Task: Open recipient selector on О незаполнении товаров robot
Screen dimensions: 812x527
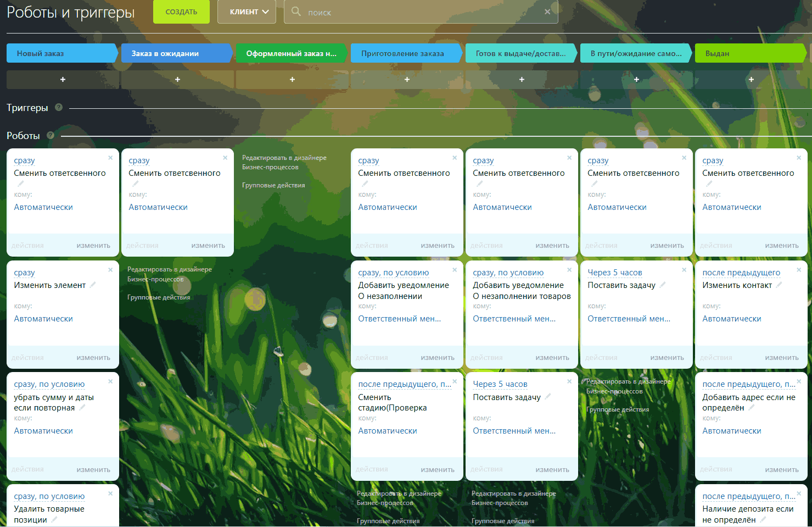Action: [514, 319]
